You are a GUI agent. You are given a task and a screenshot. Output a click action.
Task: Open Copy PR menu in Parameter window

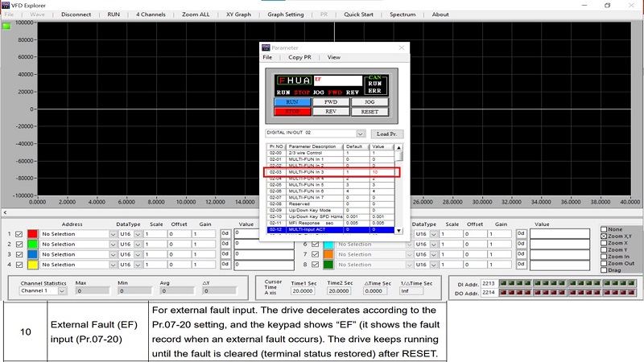(x=299, y=57)
